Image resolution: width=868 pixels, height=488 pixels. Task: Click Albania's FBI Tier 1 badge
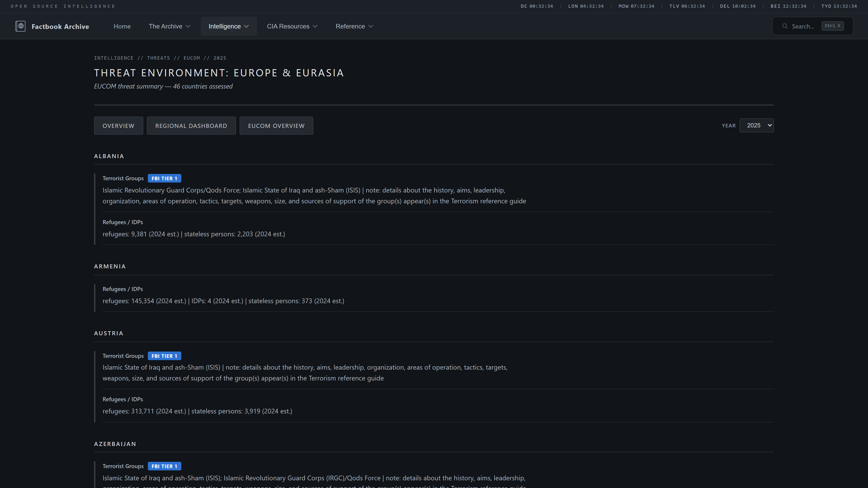[x=164, y=178]
